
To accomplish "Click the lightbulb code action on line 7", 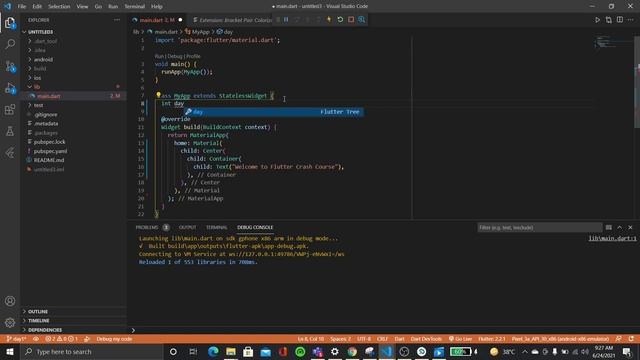I will coord(158,95).
